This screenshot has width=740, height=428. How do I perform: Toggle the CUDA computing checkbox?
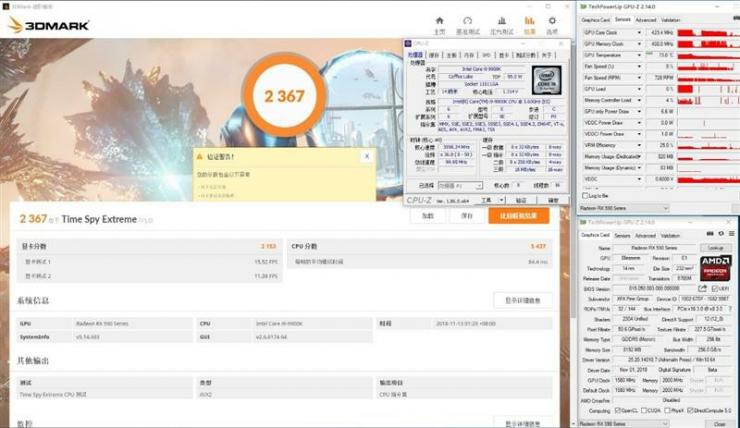click(645, 411)
